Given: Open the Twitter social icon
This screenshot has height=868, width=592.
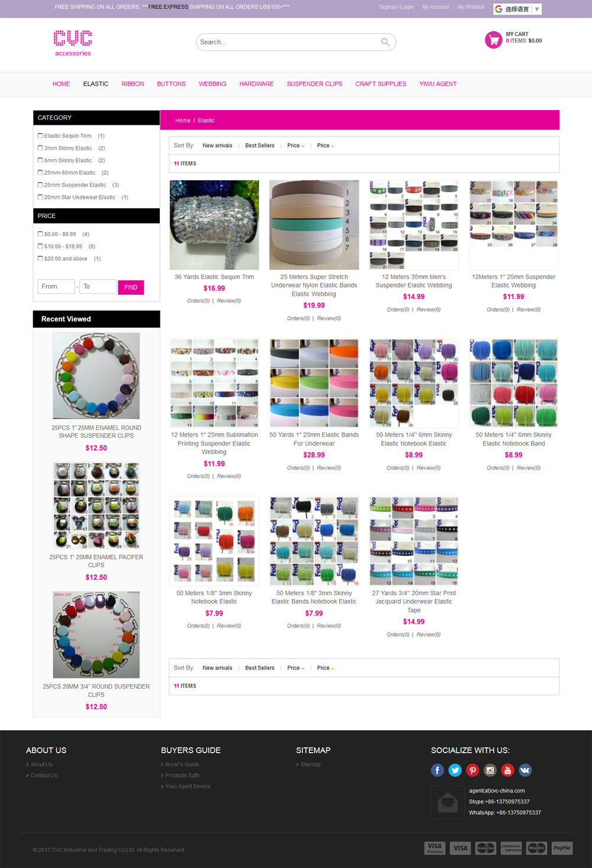Looking at the screenshot, I should (455, 770).
